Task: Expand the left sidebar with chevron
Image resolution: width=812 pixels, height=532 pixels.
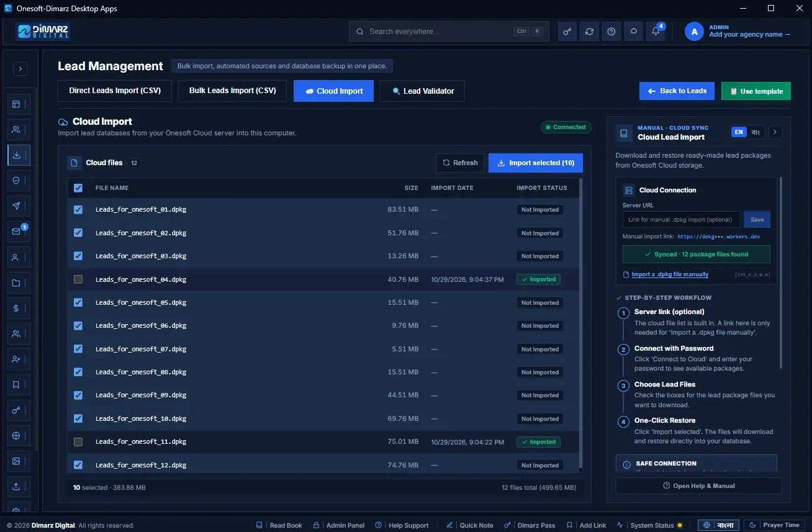Action: tap(20, 69)
